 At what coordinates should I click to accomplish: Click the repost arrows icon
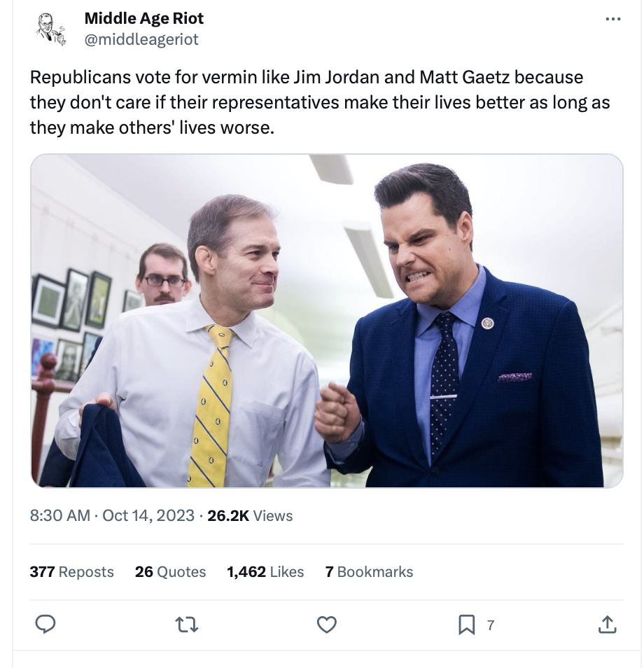[x=188, y=624]
